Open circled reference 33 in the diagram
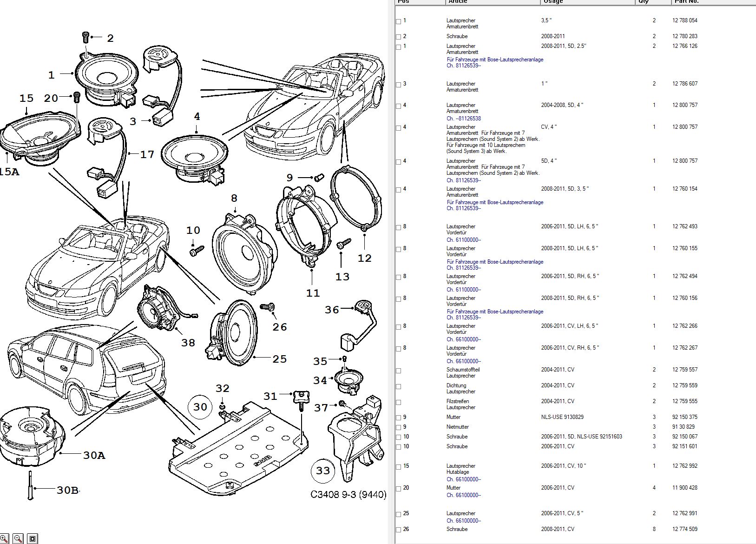Screen dimensions: 756x544 [x=323, y=471]
